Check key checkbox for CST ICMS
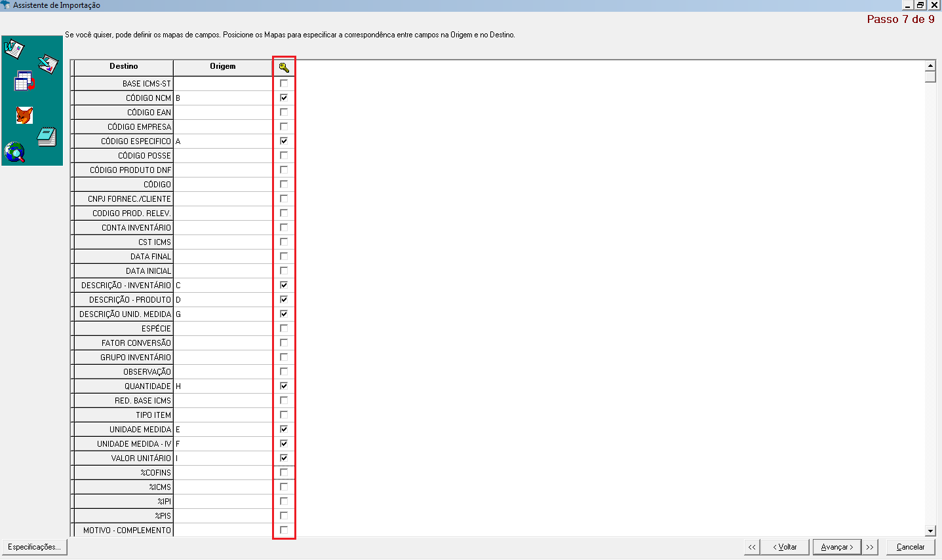Image resolution: width=942 pixels, height=560 pixels. [x=284, y=242]
